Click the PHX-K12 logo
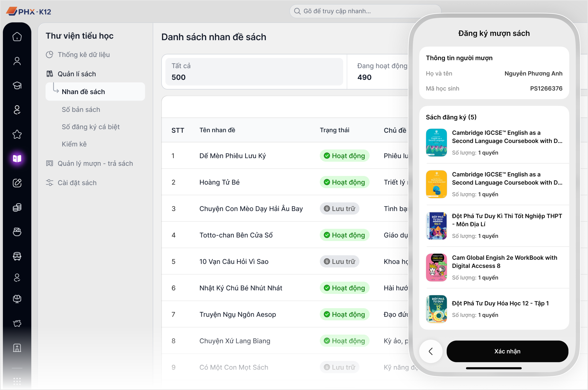The height and width of the screenshot is (390, 588). (x=29, y=11)
